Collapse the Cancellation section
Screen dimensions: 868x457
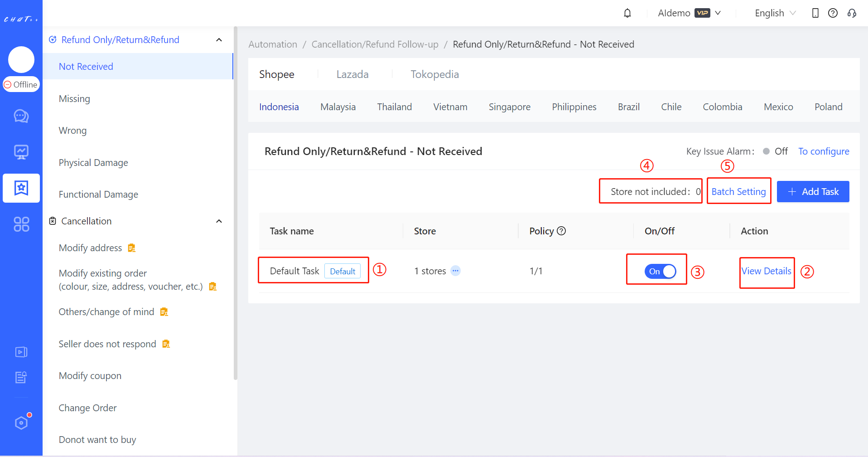[219, 221]
